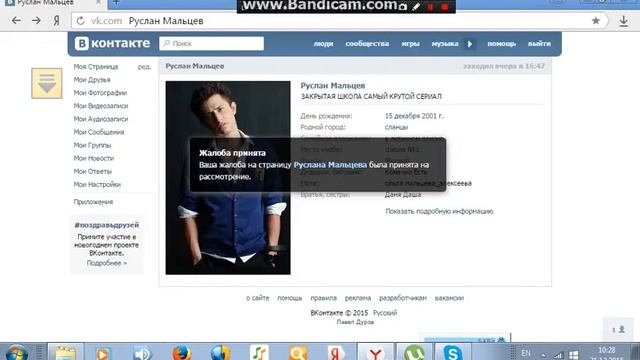The image size is (640, 360).
Task: Follow the 'Подробнее »' link
Action: tap(107, 263)
